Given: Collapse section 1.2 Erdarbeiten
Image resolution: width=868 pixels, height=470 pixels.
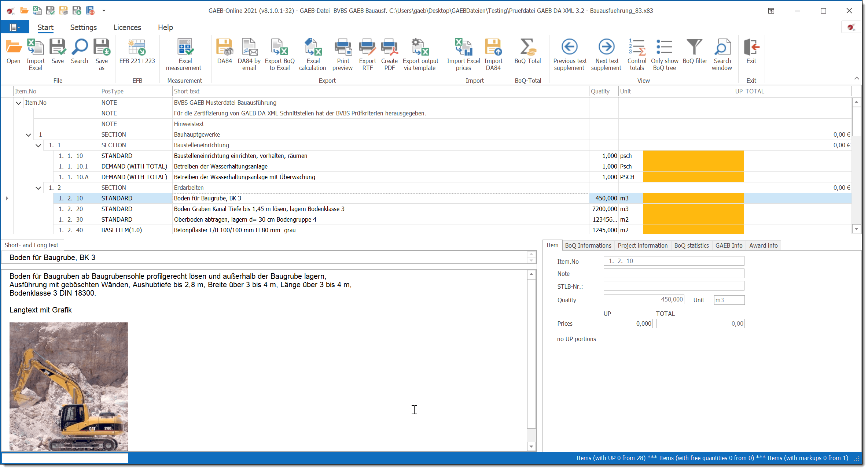Looking at the screenshot, I should point(38,188).
